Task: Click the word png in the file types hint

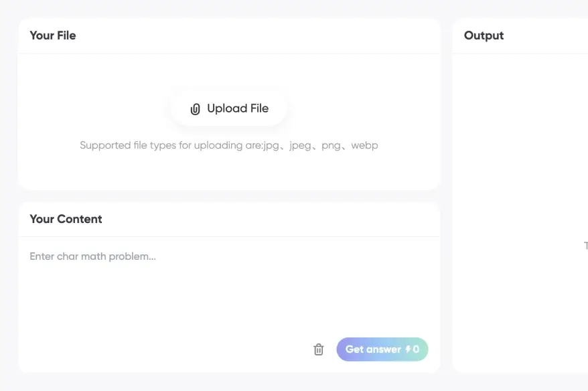Action: 331,145
